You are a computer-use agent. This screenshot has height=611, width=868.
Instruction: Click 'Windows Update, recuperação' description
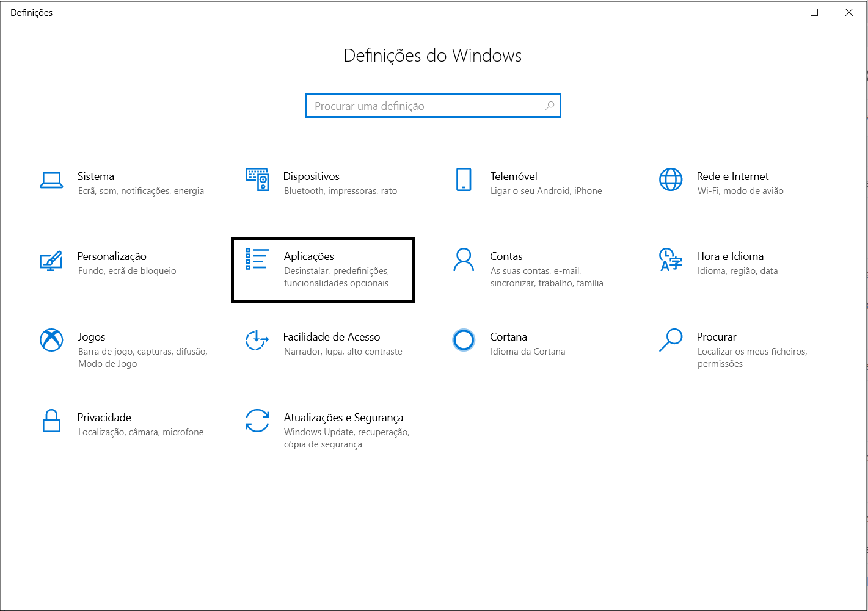click(x=346, y=432)
